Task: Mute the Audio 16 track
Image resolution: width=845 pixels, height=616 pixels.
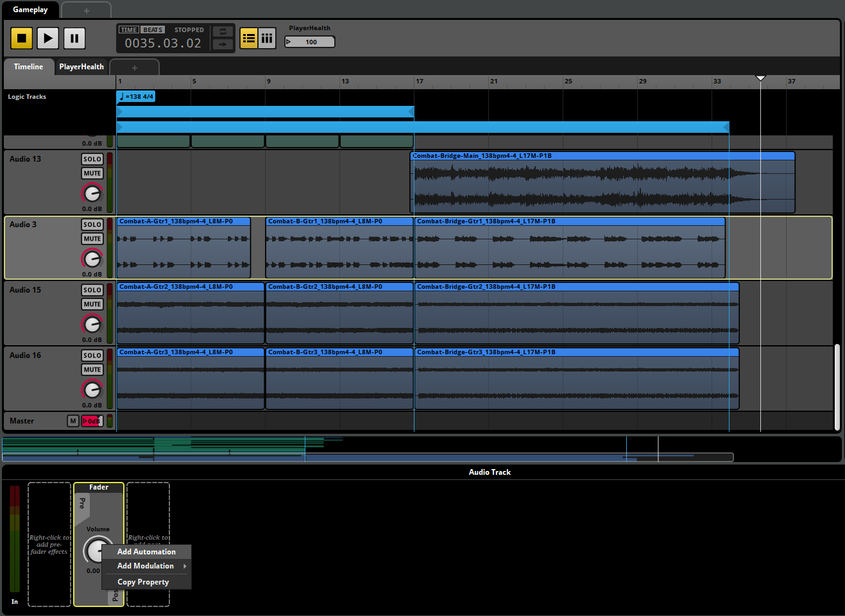Action: point(92,370)
